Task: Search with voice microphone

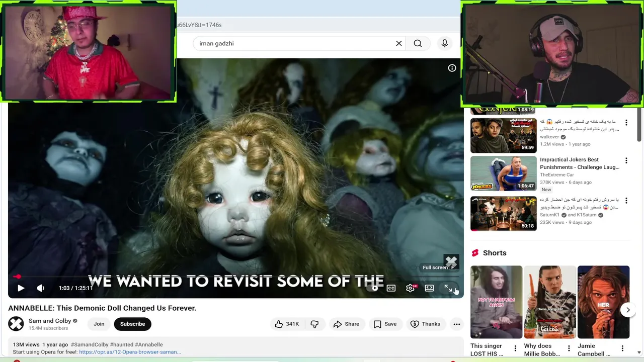Action: click(444, 43)
